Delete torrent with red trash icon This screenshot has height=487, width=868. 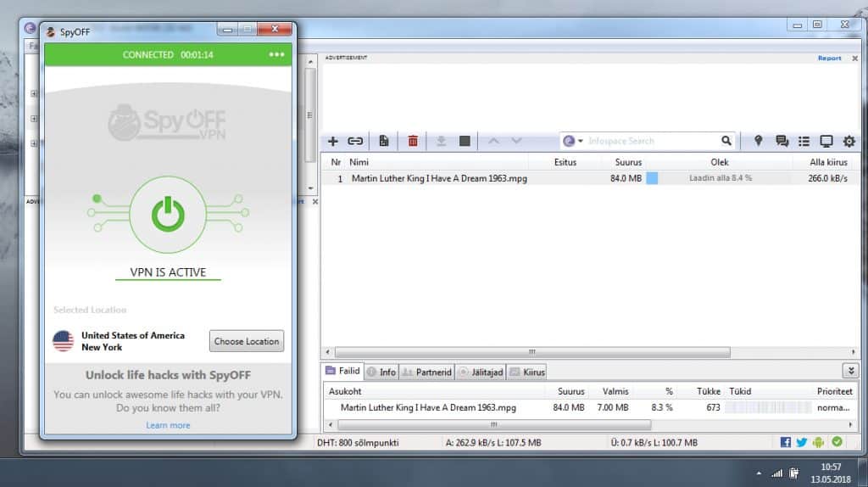tap(413, 142)
